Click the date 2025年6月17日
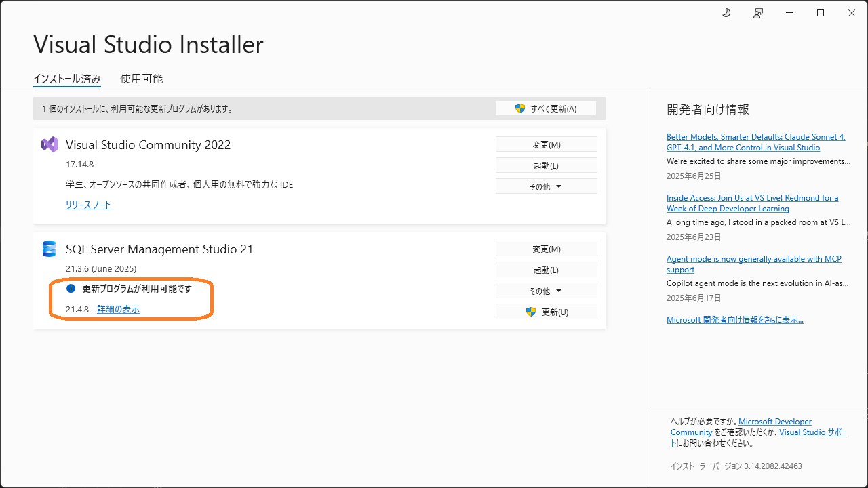 694,298
